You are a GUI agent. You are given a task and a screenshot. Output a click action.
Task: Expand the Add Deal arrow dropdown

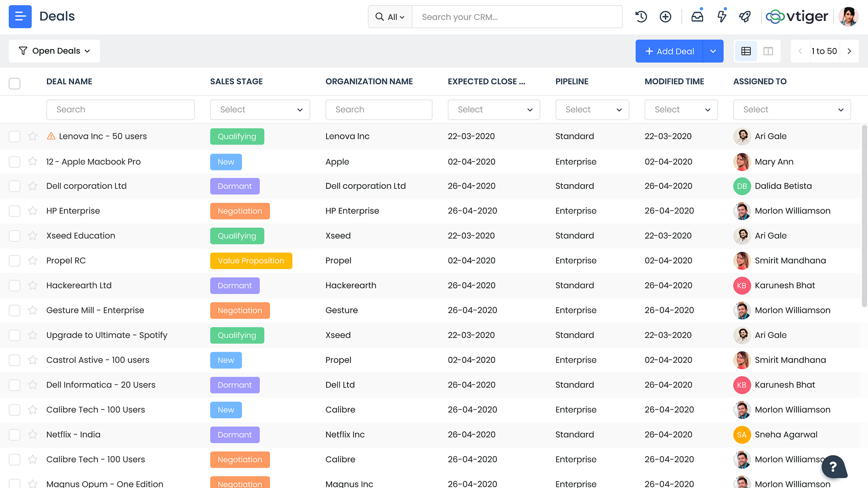[713, 51]
